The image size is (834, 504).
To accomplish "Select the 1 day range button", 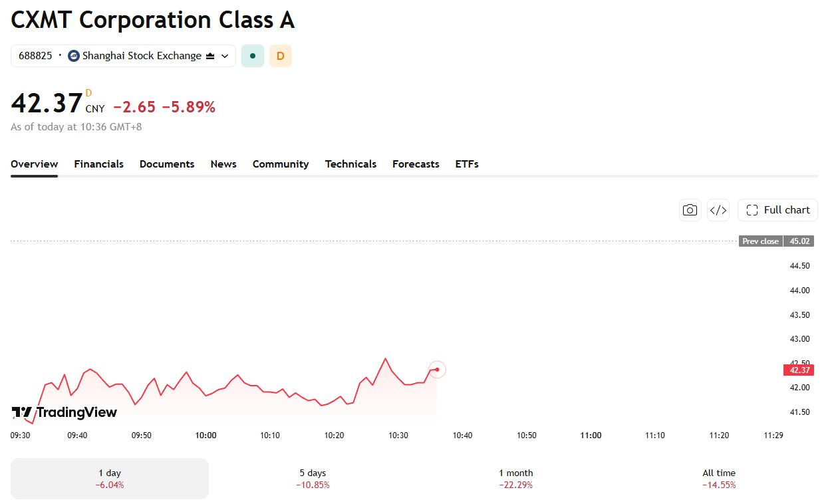I will point(110,479).
